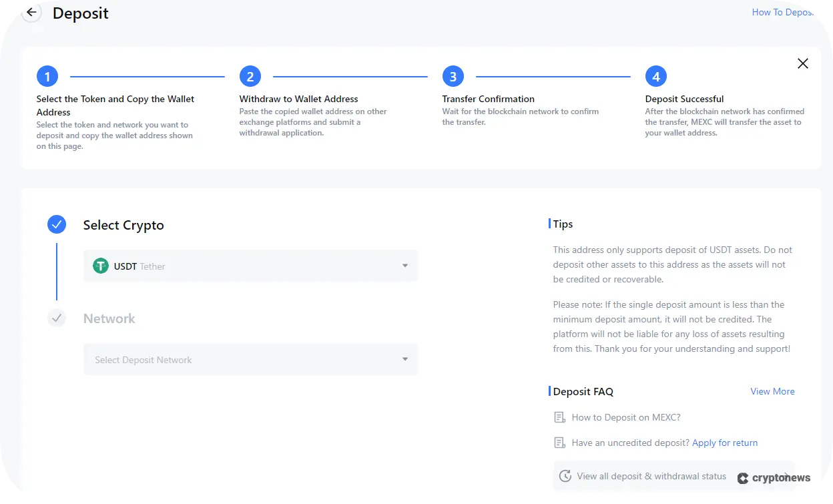Click the green Tether logo icon
The height and width of the screenshot is (504, 833).
coord(101,266)
